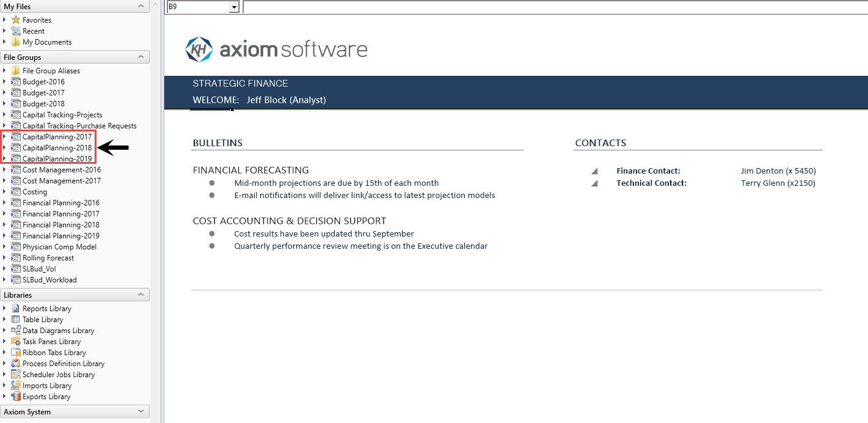
Task: Click the Exports Library icon
Action: (16, 397)
